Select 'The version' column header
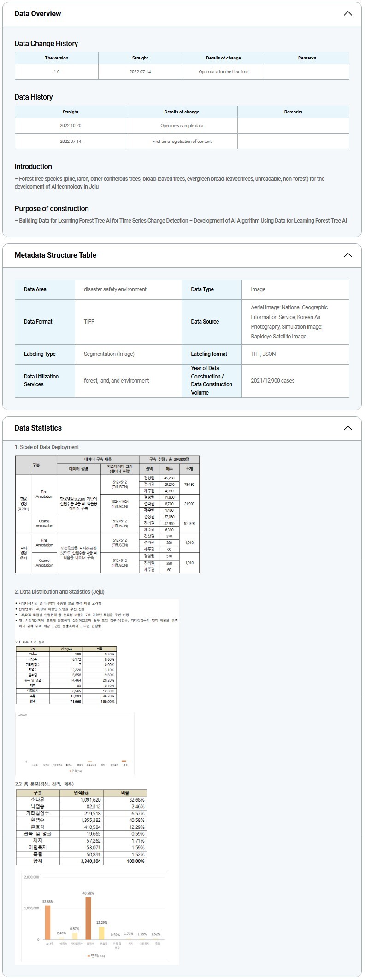This screenshot has height=980, width=365. pyautogui.click(x=56, y=58)
